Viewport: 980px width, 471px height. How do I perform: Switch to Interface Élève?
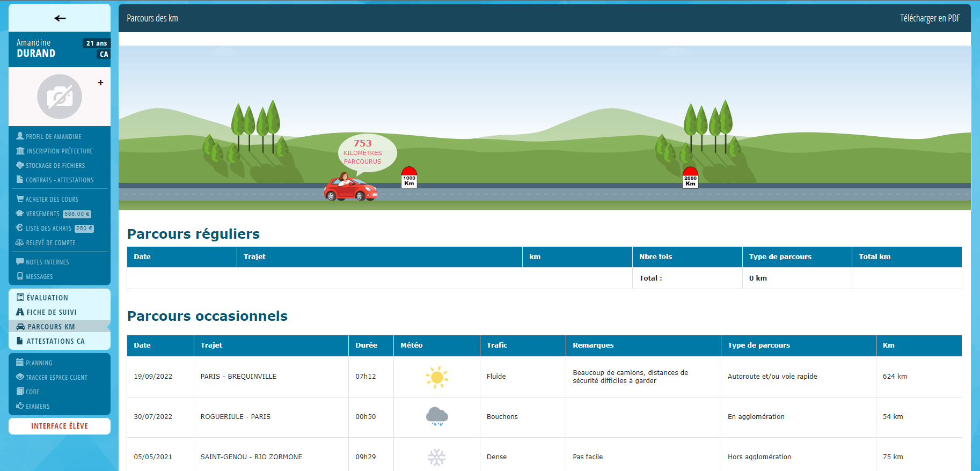point(60,426)
